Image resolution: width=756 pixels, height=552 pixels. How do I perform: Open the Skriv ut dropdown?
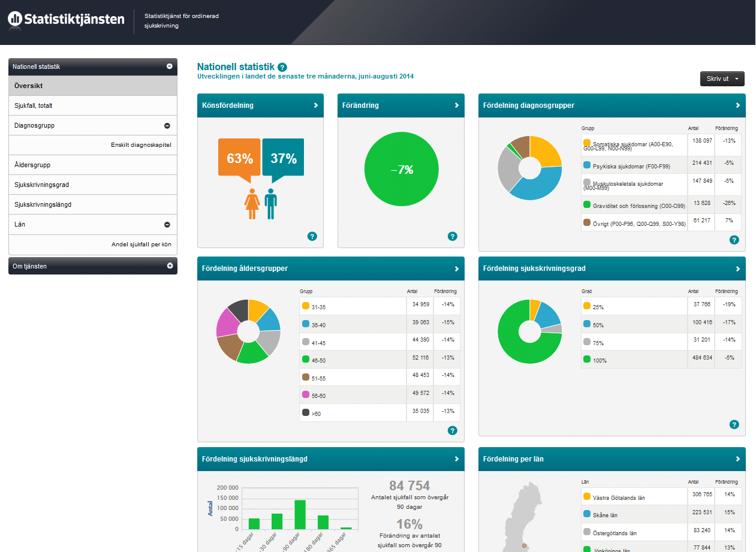722,79
